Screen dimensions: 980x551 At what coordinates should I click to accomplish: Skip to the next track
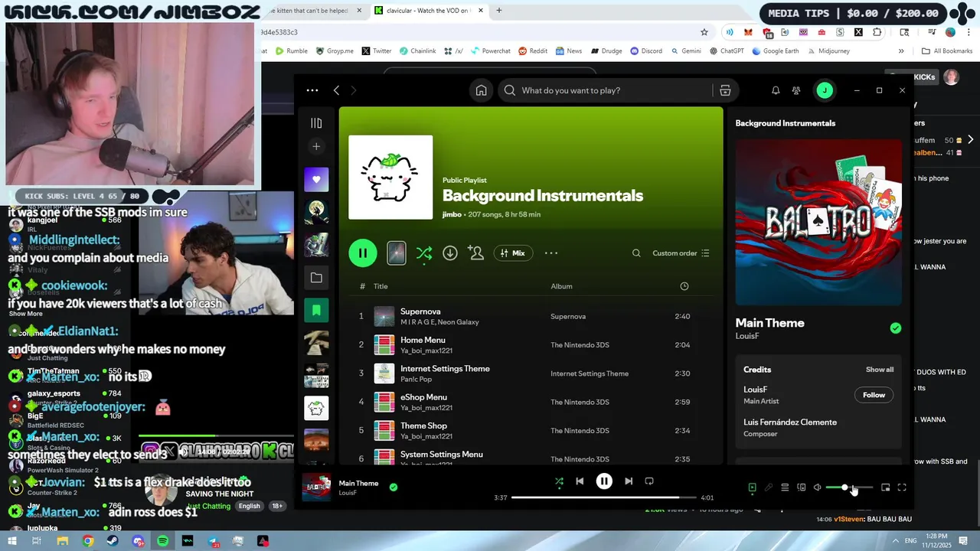click(x=629, y=481)
